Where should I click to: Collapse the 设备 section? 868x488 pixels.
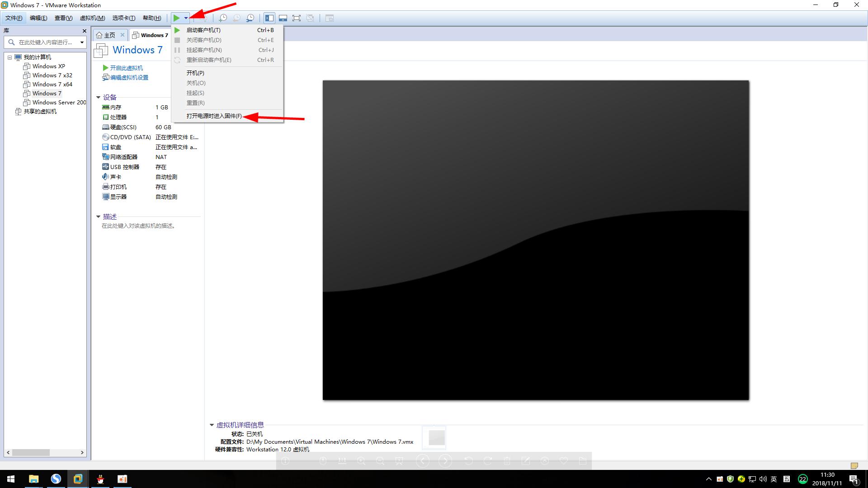point(98,97)
